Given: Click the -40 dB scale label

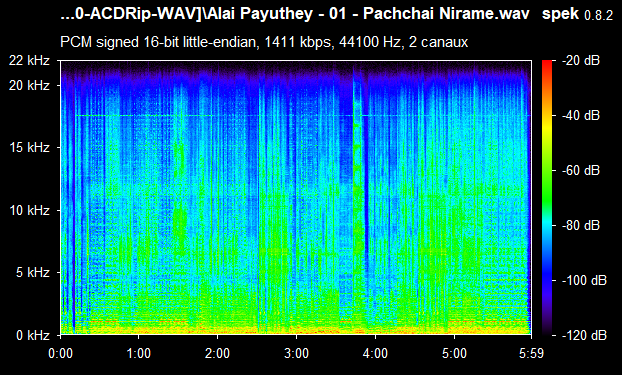Looking at the screenshot, I should click(x=581, y=115).
